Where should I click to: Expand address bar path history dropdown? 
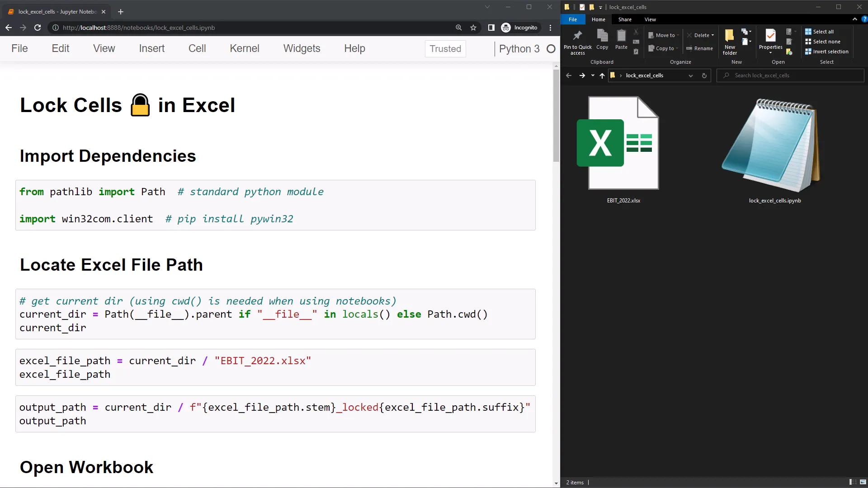(690, 75)
